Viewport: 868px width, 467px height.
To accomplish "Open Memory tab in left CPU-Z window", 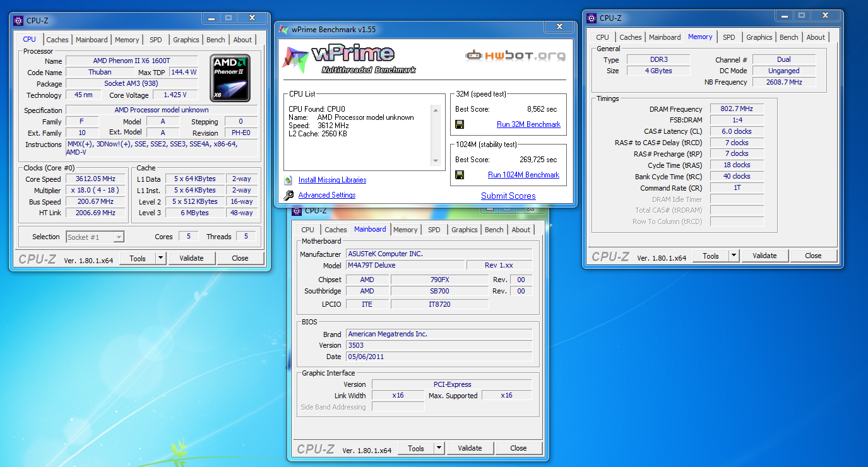I will click(x=127, y=40).
